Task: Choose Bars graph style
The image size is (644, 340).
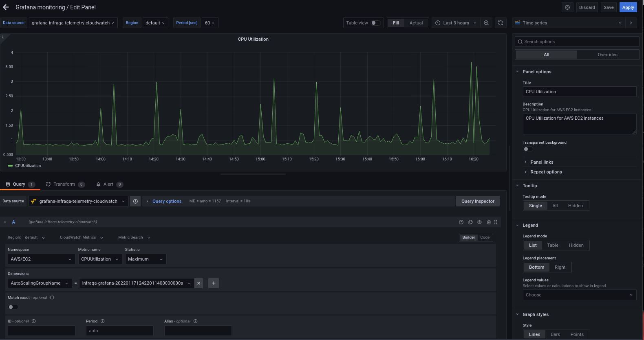Action: 555,334
